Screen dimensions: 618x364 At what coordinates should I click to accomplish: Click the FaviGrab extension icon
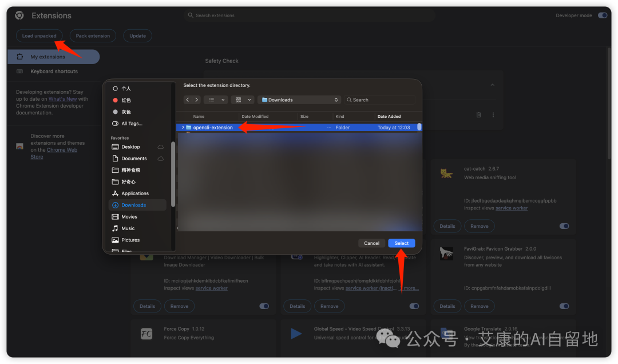446,253
